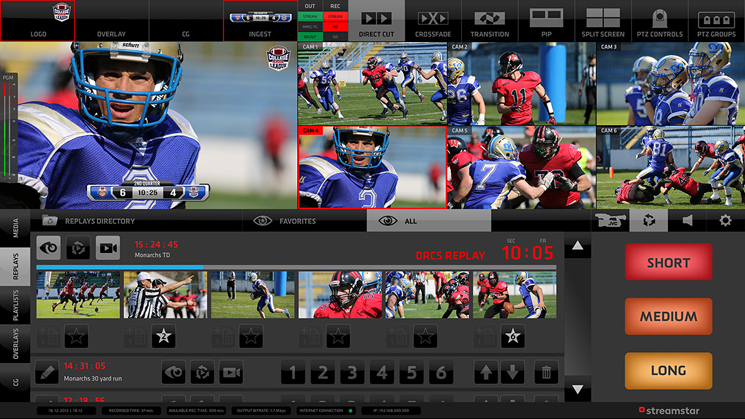Open the PiP layout option

[x=546, y=21]
